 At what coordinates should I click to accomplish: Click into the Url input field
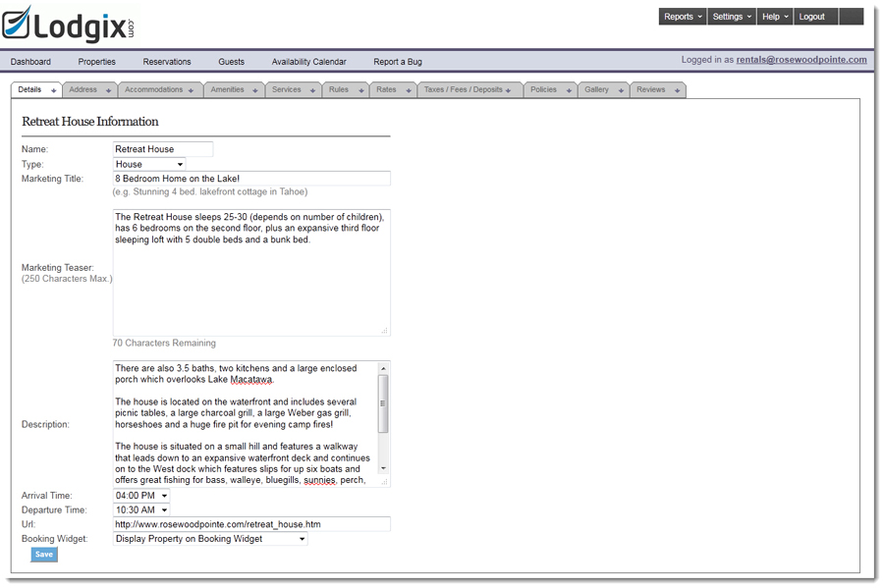[251, 524]
